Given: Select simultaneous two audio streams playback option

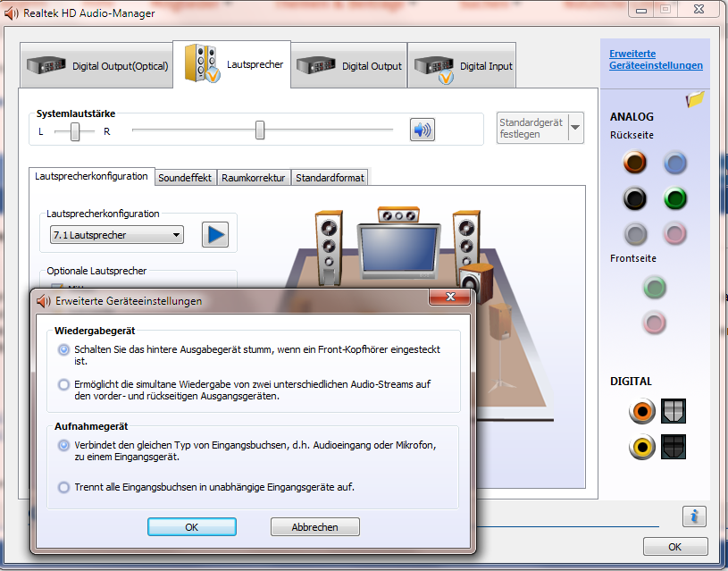Looking at the screenshot, I should 63,385.
